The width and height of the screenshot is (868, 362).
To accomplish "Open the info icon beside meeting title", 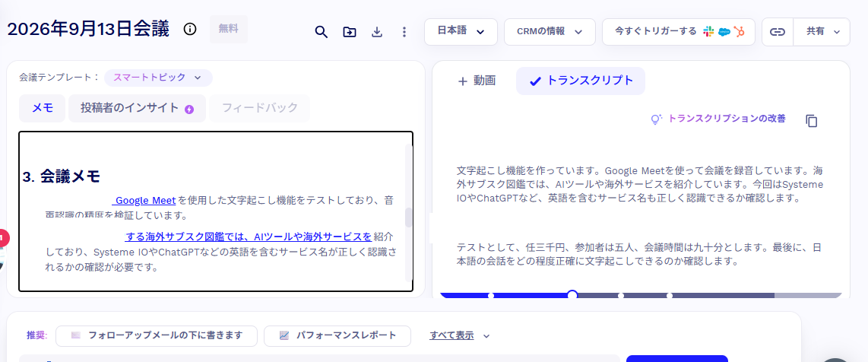I will pos(189,30).
